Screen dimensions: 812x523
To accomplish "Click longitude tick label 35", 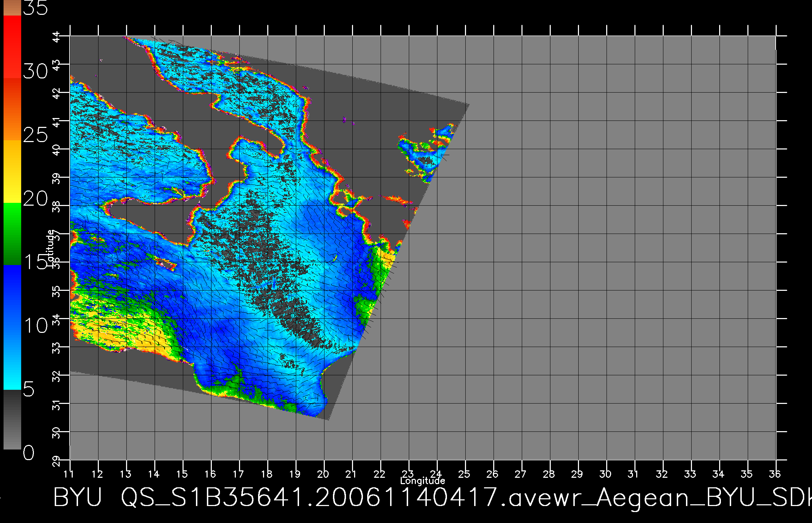I will pyautogui.click(x=746, y=474).
